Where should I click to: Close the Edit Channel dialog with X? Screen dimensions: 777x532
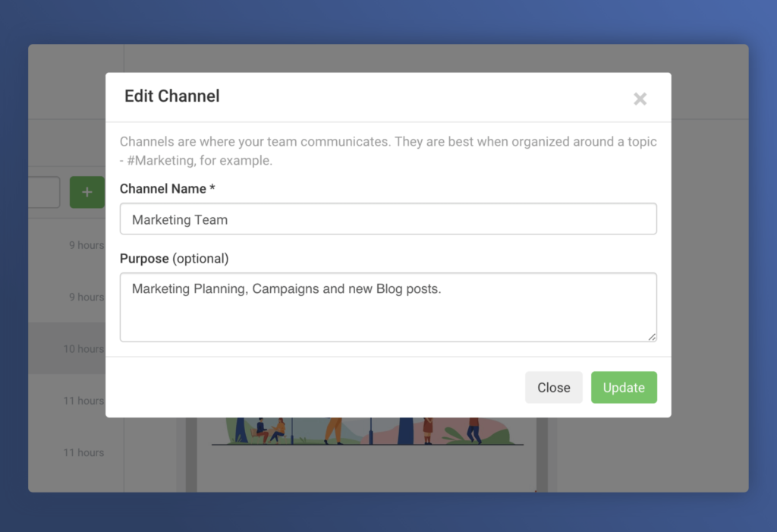point(640,99)
